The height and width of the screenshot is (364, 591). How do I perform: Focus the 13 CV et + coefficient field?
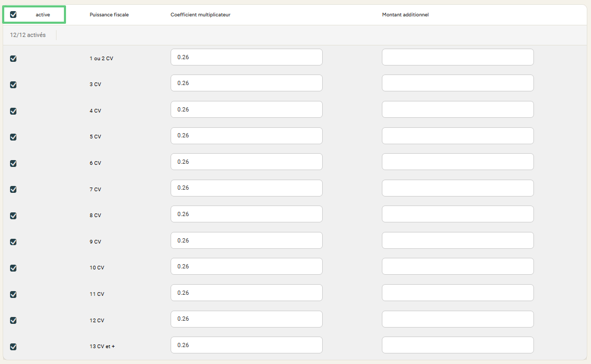click(x=247, y=345)
